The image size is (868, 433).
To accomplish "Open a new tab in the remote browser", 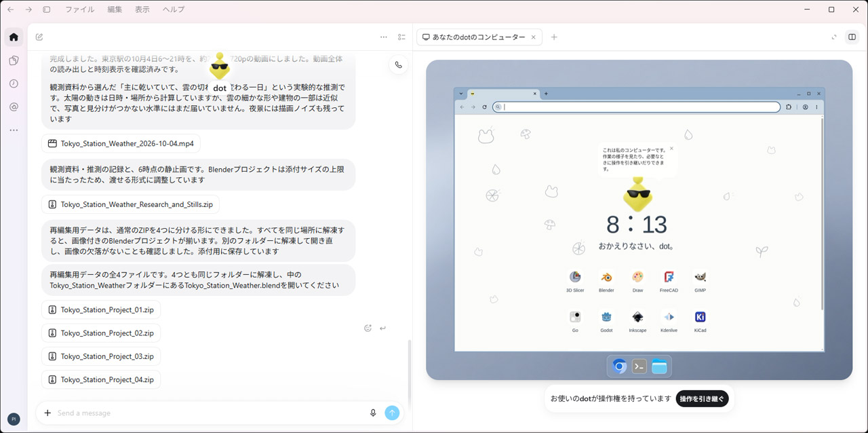I will tap(547, 94).
